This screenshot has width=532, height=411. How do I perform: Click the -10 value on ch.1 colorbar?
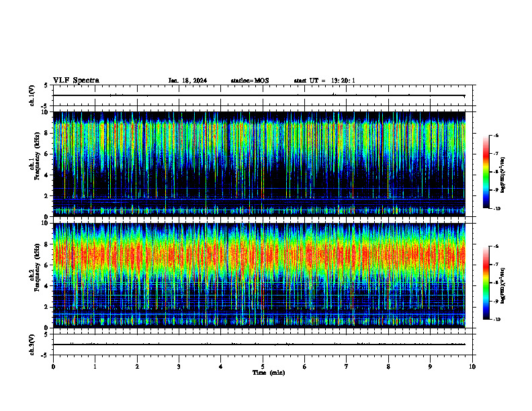tap(496, 209)
